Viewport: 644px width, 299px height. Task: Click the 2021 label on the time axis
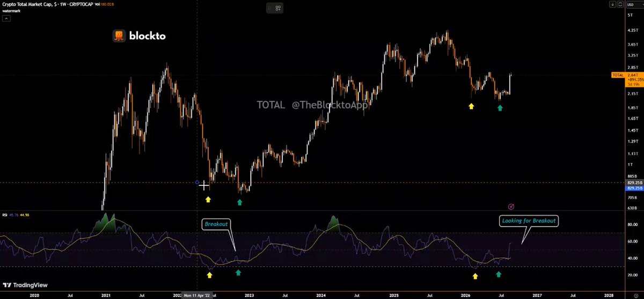coord(106,295)
